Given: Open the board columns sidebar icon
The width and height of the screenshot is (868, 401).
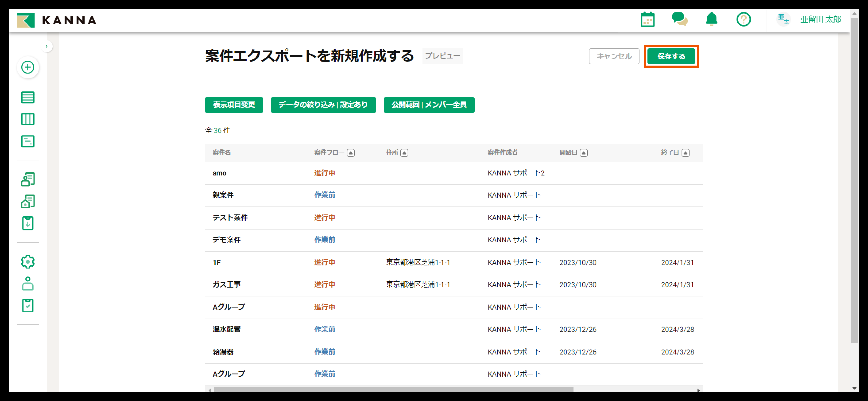Looking at the screenshot, I should pos(28,119).
